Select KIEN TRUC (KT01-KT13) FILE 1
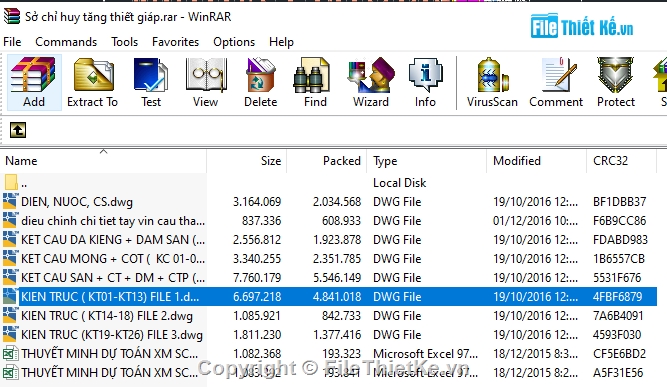Viewport: 667px width, 387px height. click(x=110, y=296)
